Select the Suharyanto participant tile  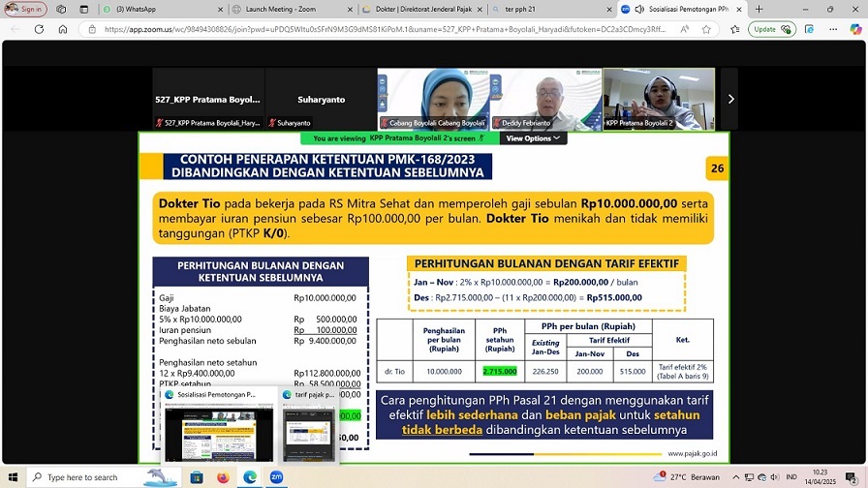click(x=320, y=99)
